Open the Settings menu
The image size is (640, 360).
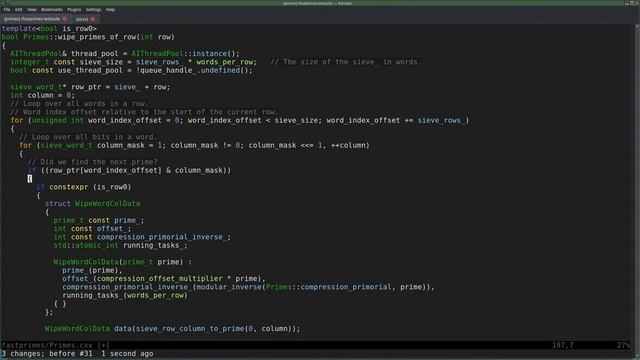[93, 9]
